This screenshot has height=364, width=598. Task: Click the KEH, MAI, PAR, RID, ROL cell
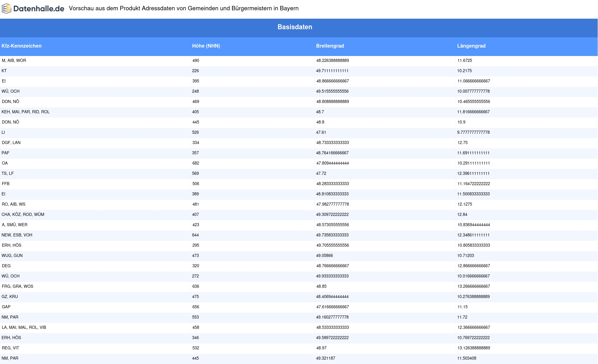pyautogui.click(x=26, y=112)
